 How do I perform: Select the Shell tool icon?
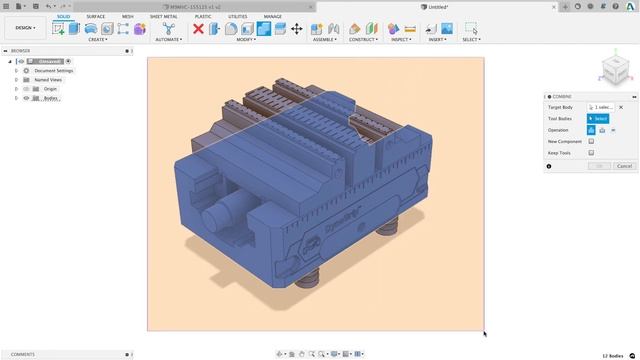[x=247, y=29]
